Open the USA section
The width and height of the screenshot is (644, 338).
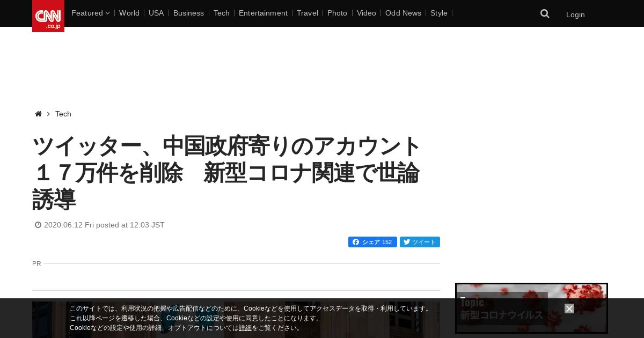[x=156, y=13]
